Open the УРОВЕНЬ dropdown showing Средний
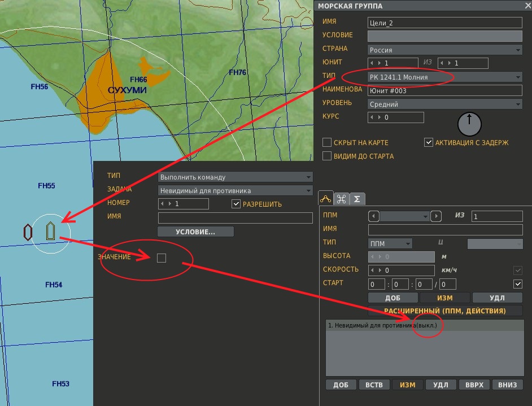This screenshot has width=532, height=406. click(445, 104)
